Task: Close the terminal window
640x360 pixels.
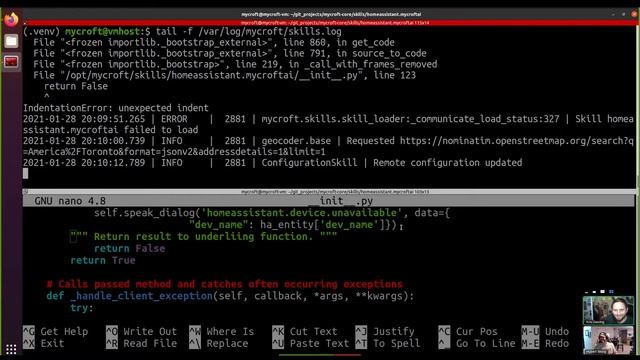Action: (634, 14)
